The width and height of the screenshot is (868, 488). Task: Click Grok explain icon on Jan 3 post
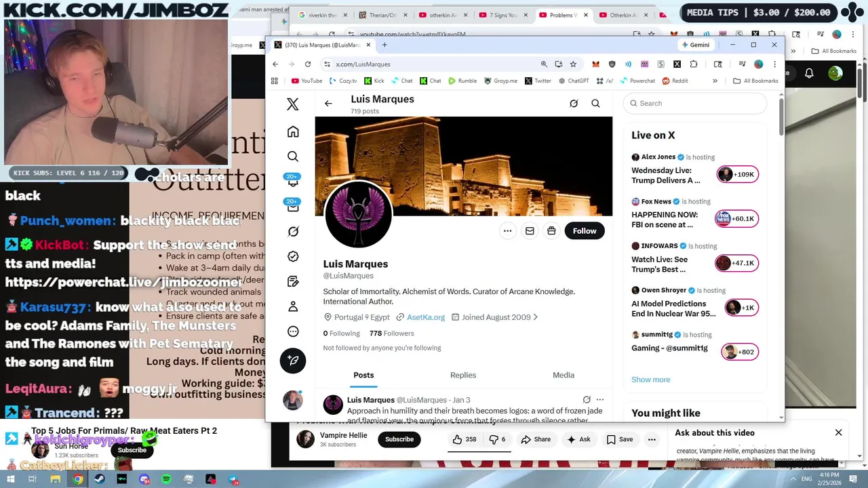point(587,400)
